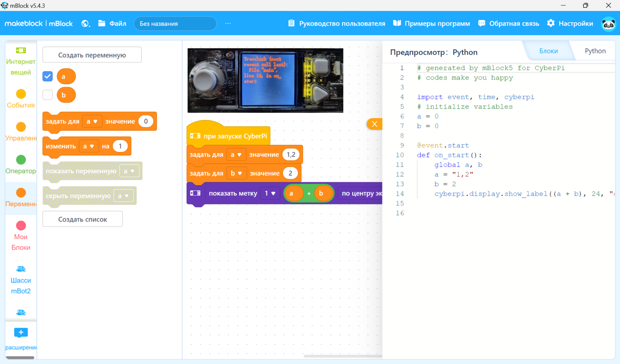Click the orange variable a reporter block
The height and width of the screenshot is (364, 620).
(x=66, y=76)
